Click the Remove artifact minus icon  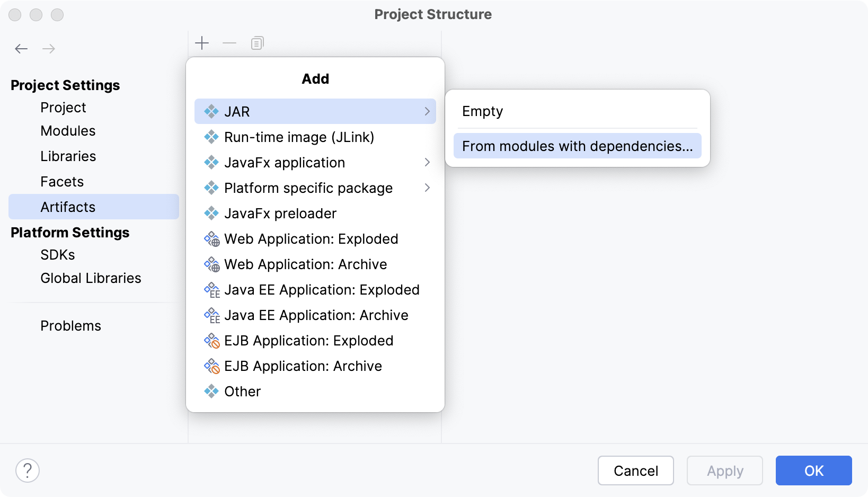point(229,43)
